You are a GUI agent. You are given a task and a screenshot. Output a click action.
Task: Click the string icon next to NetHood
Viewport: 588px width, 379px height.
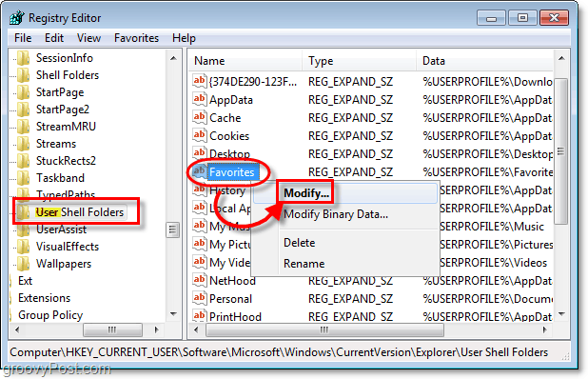[x=199, y=280]
